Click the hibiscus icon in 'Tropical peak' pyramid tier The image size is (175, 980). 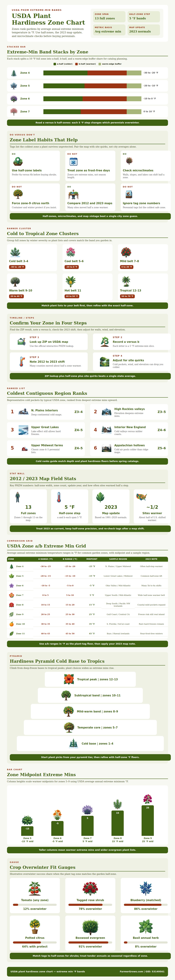click(x=69, y=679)
